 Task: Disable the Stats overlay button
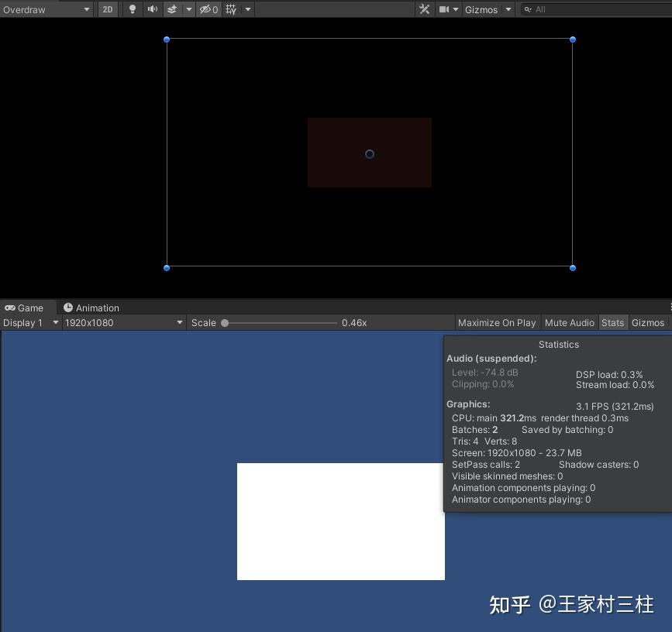tap(613, 323)
